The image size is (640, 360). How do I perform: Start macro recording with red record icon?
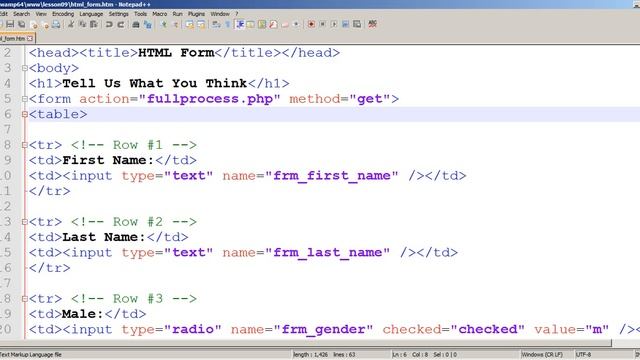[x=311, y=24]
